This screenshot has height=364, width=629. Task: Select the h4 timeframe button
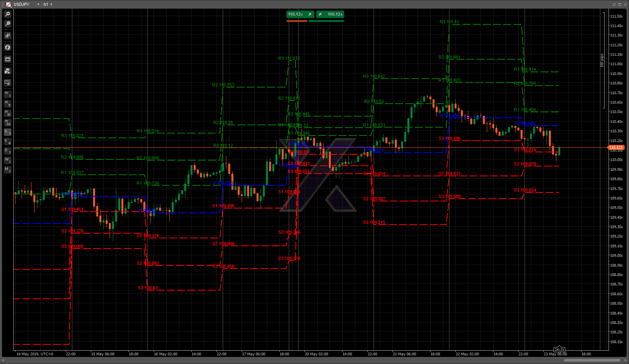tap(7, 141)
